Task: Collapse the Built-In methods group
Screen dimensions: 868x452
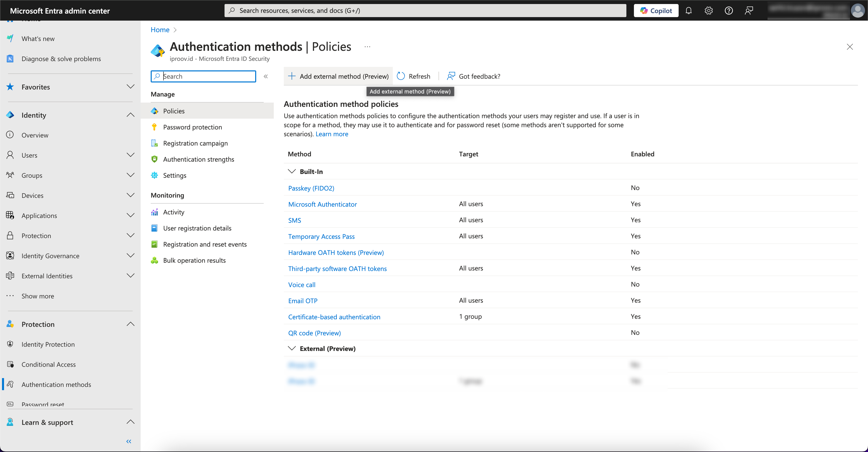Action: pyautogui.click(x=292, y=171)
